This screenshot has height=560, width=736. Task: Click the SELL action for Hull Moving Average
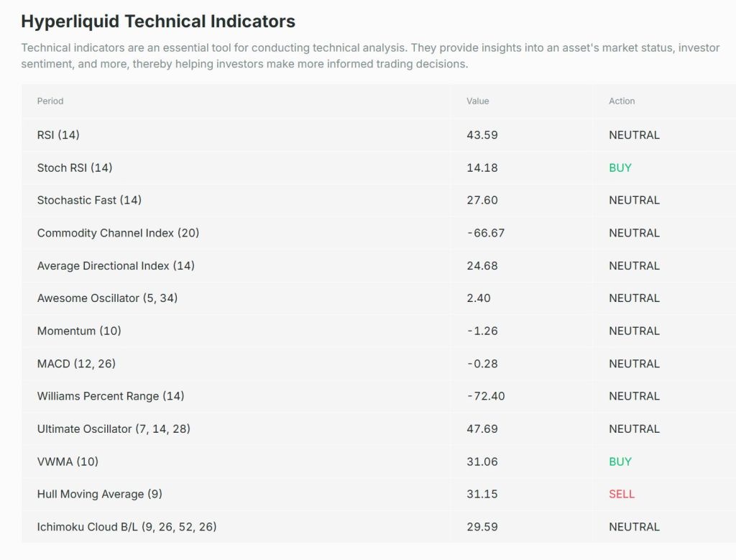(622, 495)
